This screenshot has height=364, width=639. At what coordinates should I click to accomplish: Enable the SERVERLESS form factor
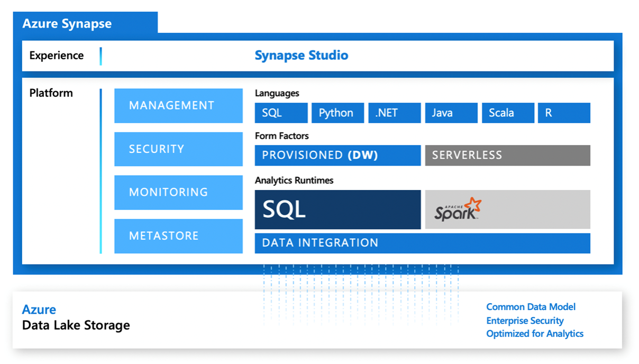coord(507,155)
